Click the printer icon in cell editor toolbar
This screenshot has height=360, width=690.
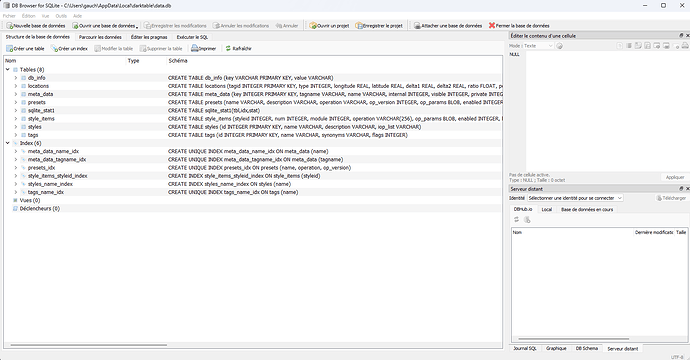point(685,46)
